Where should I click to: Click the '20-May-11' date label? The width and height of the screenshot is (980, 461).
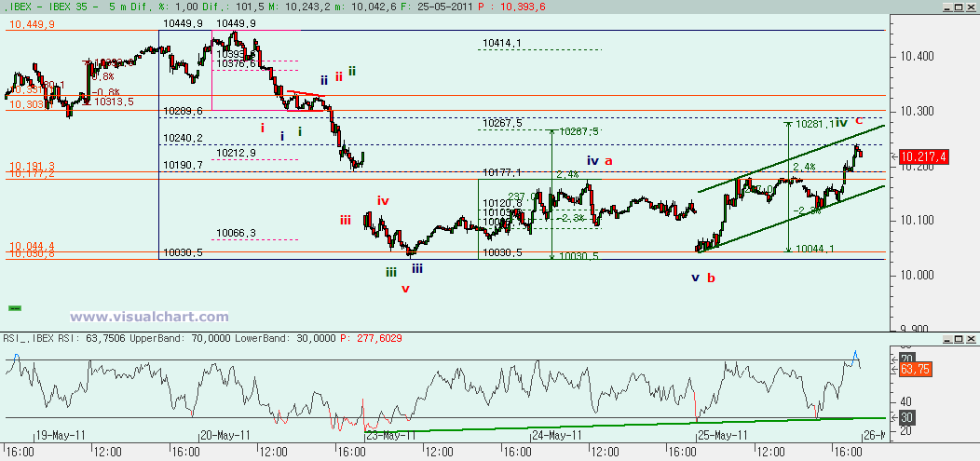pos(225,435)
